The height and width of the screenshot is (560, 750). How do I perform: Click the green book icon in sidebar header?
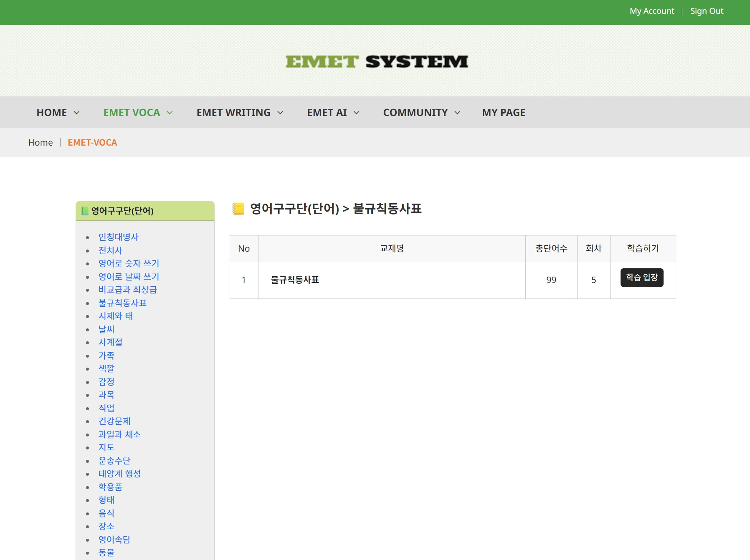click(x=85, y=211)
